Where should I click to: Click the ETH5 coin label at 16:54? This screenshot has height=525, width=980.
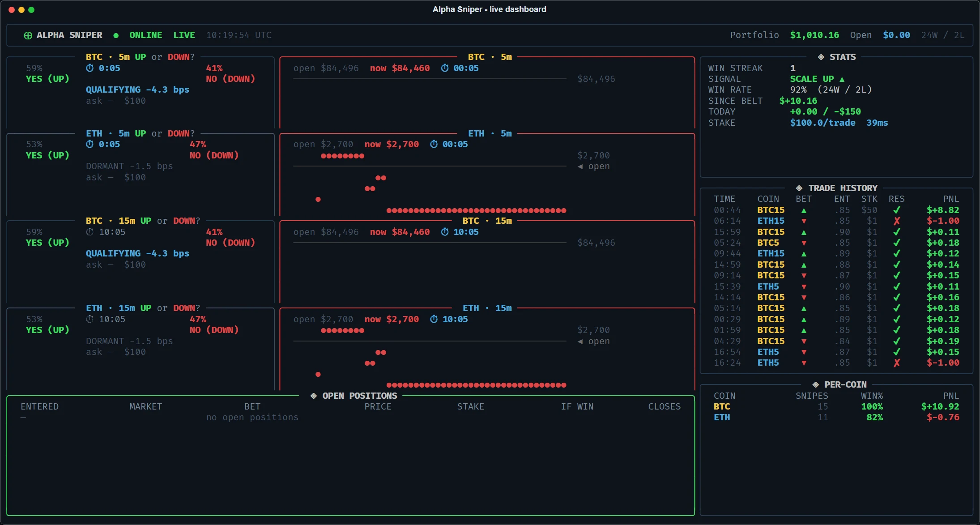(768, 352)
